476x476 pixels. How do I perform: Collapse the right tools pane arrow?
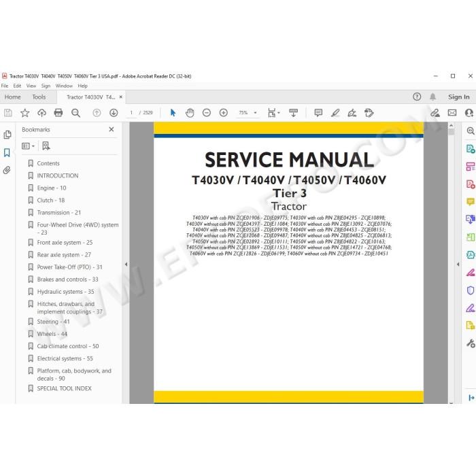pyautogui.click(x=458, y=265)
